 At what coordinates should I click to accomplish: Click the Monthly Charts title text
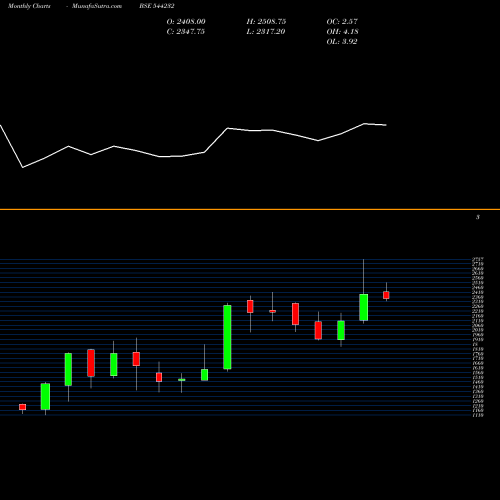pos(29,6)
